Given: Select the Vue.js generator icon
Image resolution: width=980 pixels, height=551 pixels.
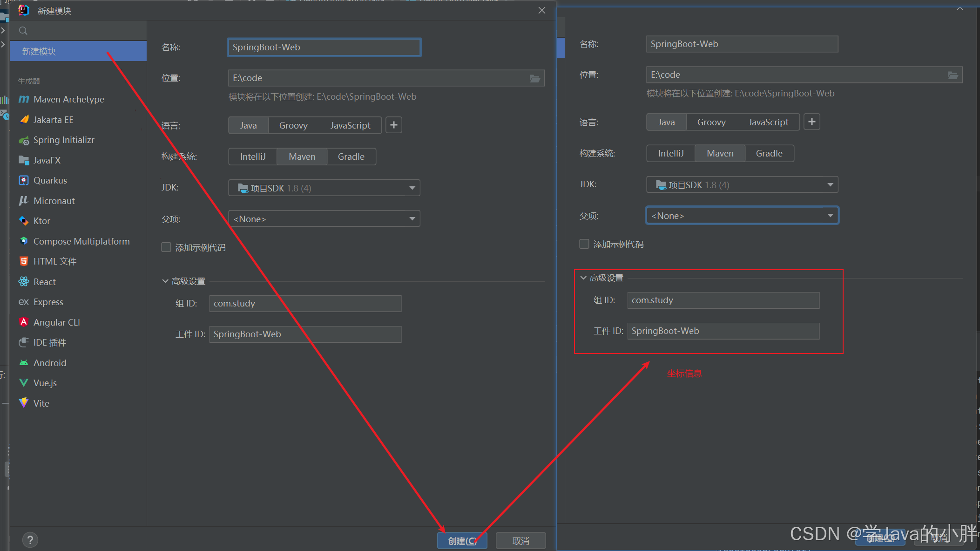Looking at the screenshot, I should 24,383.
